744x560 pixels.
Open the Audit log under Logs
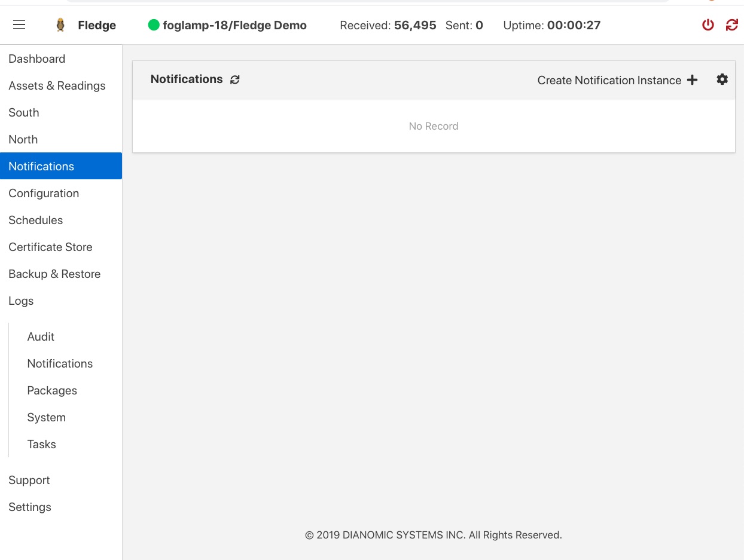[x=41, y=336]
